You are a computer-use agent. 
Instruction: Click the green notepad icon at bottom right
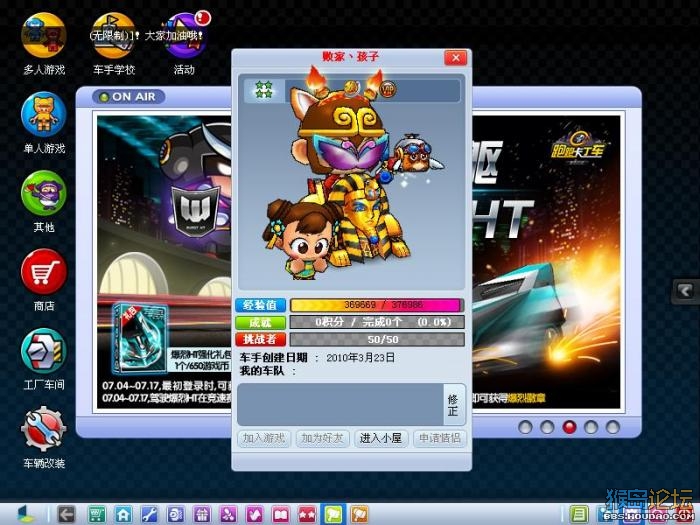(579, 514)
